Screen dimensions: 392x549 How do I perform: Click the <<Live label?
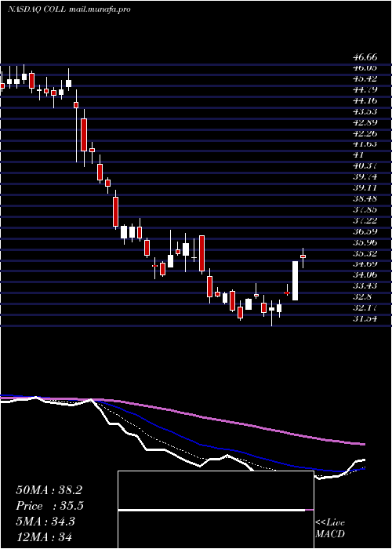click(x=330, y=523)
